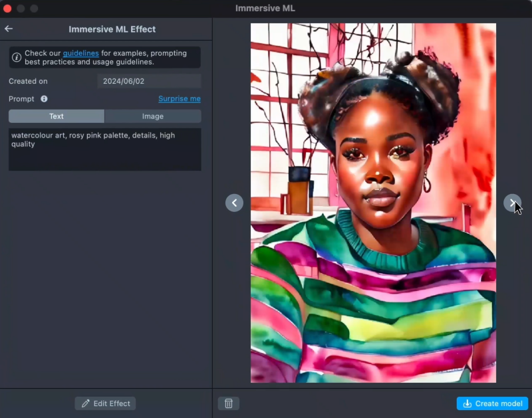The image size is (532, 418).
Task: Click the Edit Effect button
Action: click(105, 403)
